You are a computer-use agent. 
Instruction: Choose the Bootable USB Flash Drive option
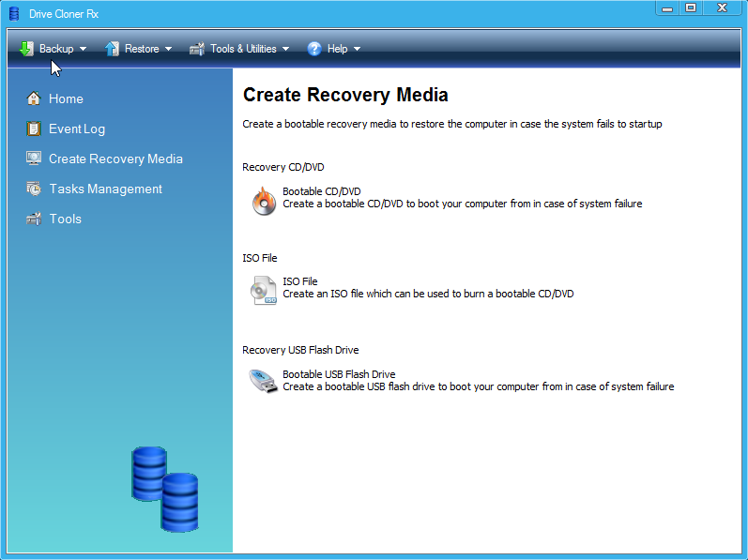(339, 374)
